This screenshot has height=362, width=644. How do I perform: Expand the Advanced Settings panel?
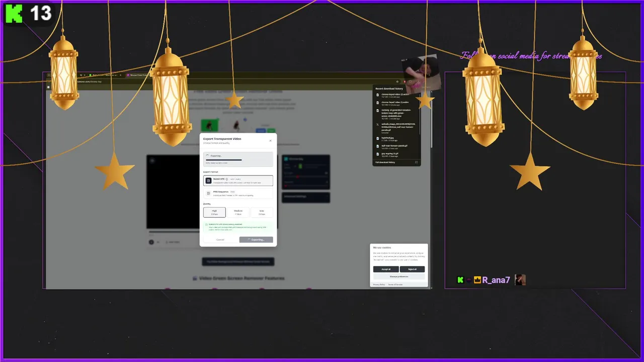click(306, 197)
